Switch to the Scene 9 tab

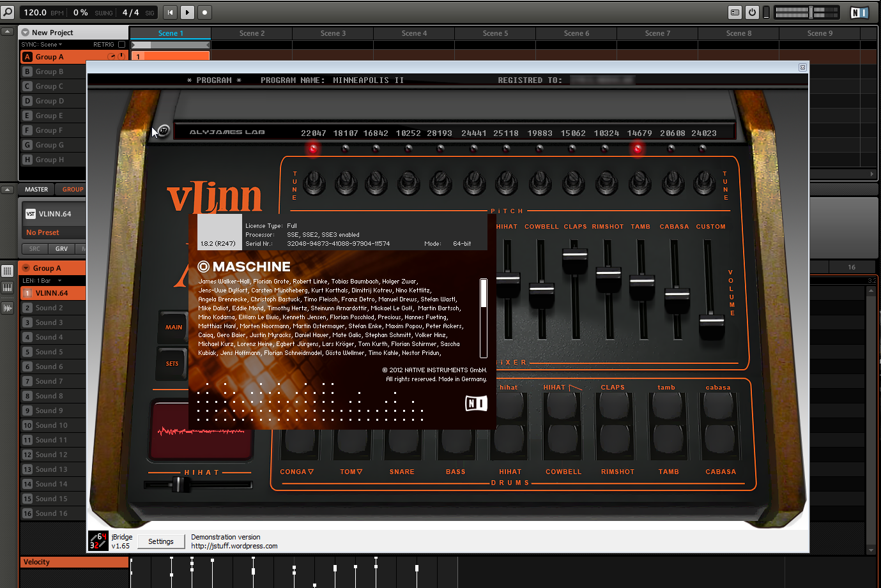(820, 33)
